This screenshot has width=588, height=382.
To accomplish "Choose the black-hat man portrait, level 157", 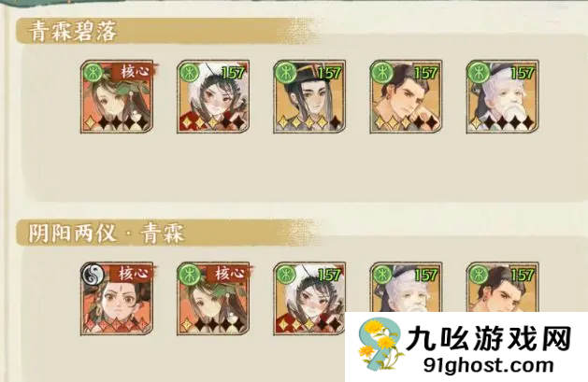I will 309,96.
